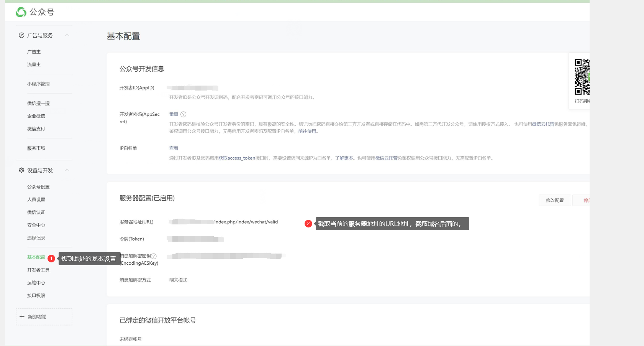Viewport: 644px width, 346px height.
Task: Click the question mark icon beside 重置
Action: (184, 114)
